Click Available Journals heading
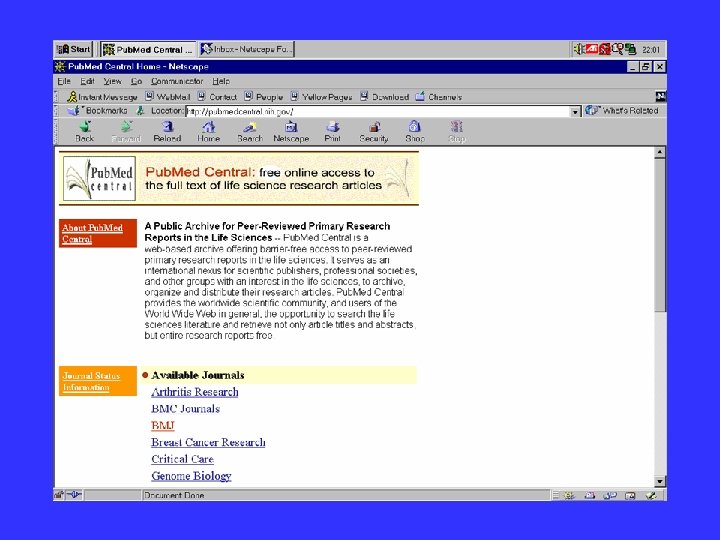Image resolution: width=720 pixels, height=540 pixels. 197,375
